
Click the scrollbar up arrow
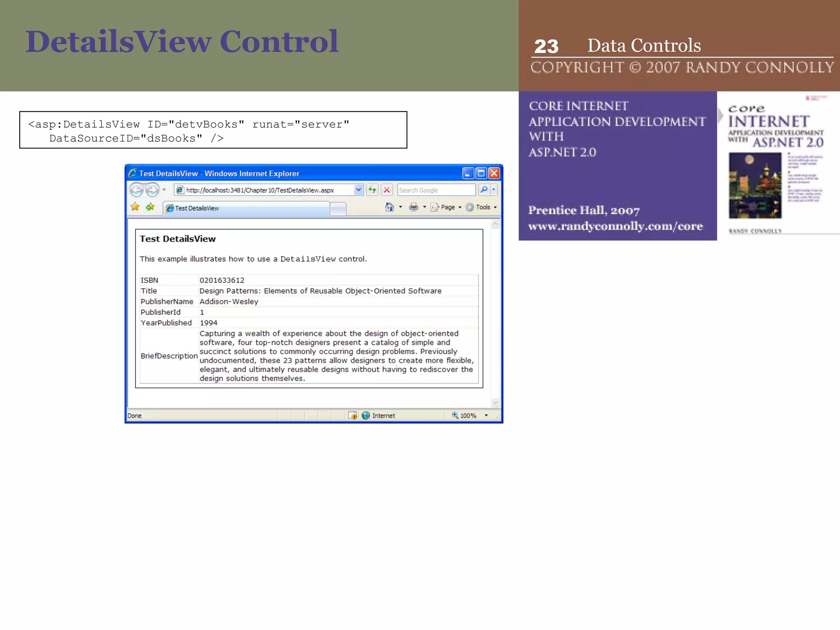[495, 224]
